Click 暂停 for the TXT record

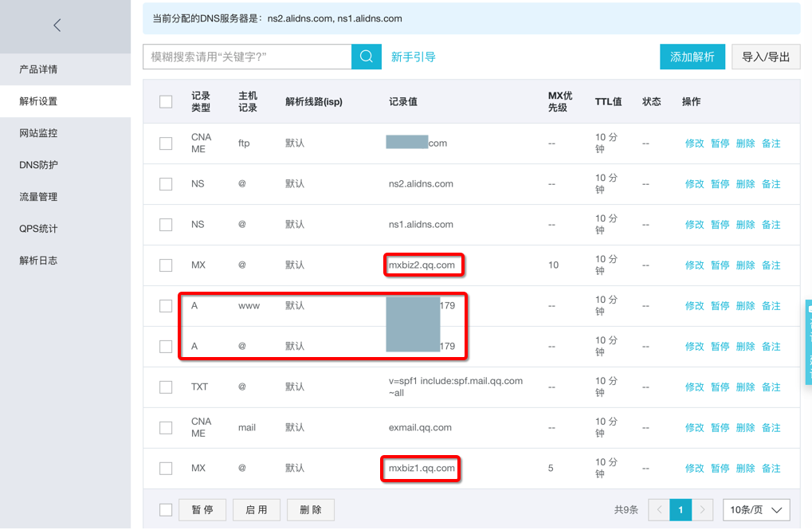(720, 387)
